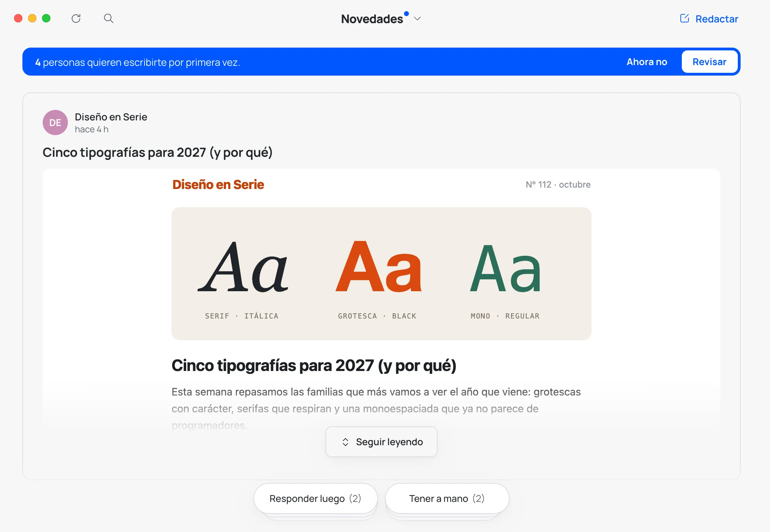This screenshot has height=532, width=770.
Task: Click the orange Diseño en Serie newsletter logo
Action: (x=218, y=184)
